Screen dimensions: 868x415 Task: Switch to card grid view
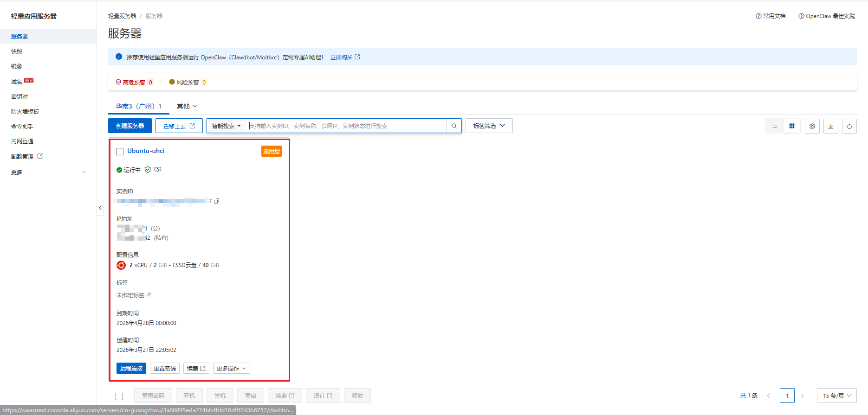tap(792, 126)
